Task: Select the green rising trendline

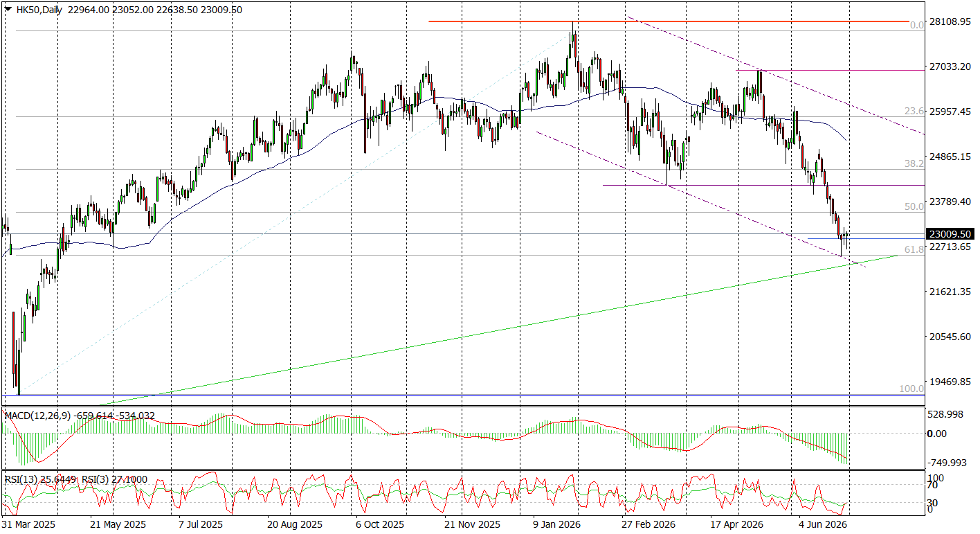Action: click(498, 330)
